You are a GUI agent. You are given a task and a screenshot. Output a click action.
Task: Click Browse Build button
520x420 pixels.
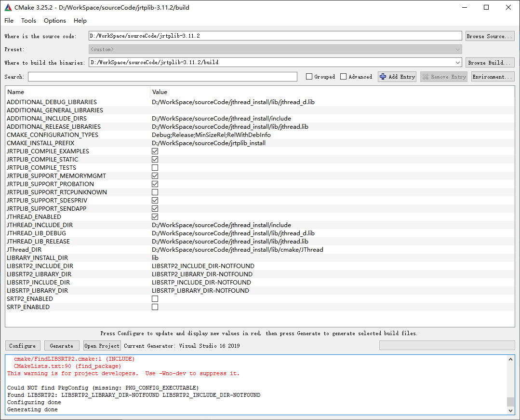coord(490,62)
